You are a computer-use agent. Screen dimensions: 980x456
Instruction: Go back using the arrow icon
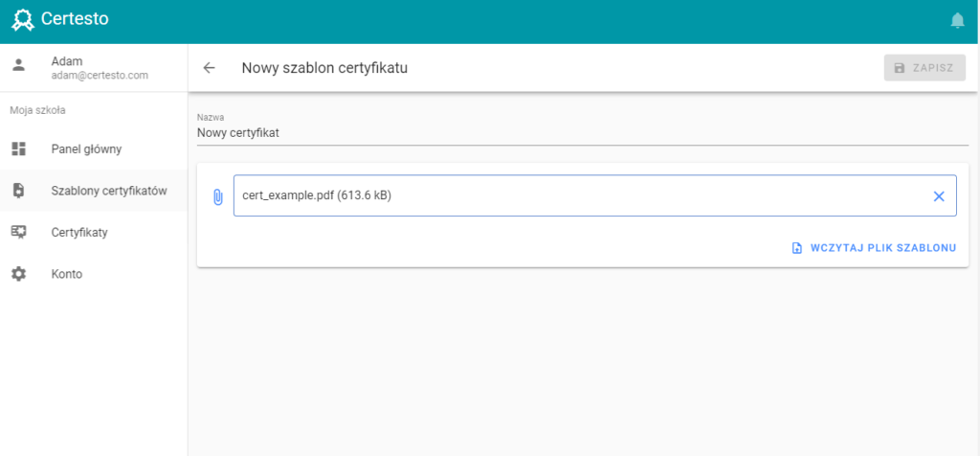coord(209,68)
